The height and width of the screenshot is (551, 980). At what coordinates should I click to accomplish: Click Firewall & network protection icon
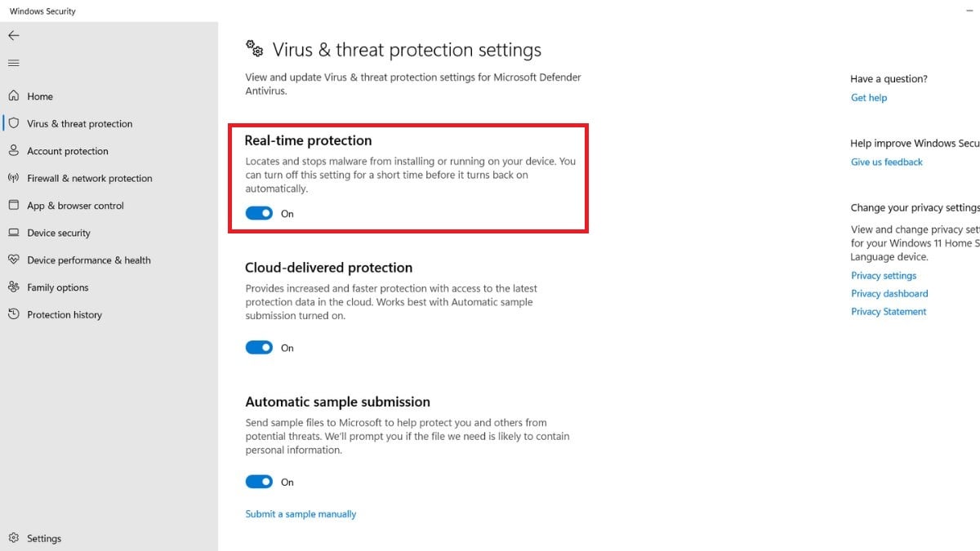[14, 178]
